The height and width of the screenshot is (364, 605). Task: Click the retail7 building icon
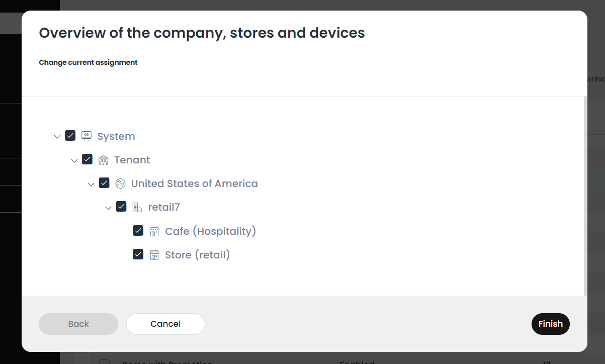click(137, 207)
